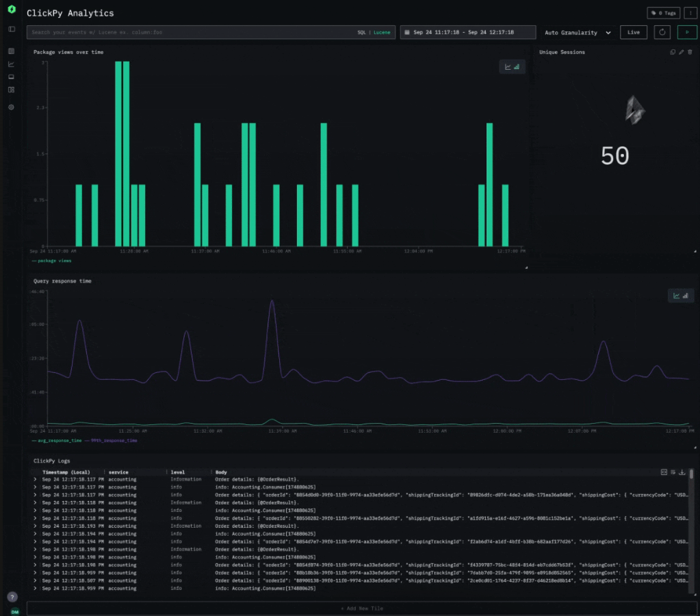Click Add New Tile at the bottom
The width and height of the screenshot is (700, 616).
pos(362,608)
